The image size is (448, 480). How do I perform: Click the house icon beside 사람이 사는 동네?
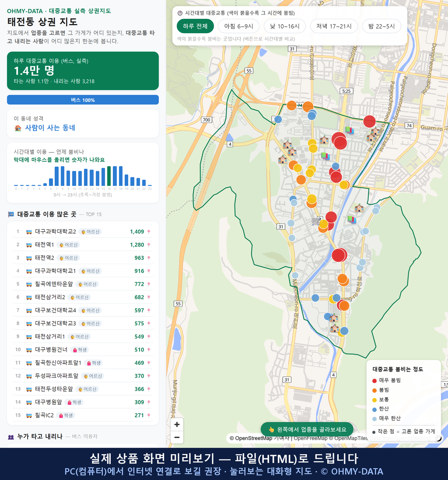[18, 128]
